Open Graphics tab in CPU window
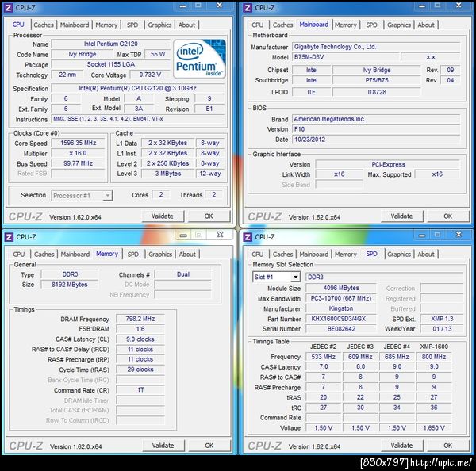The height and width of the screenshot is (471, 476). coord(159,25)
